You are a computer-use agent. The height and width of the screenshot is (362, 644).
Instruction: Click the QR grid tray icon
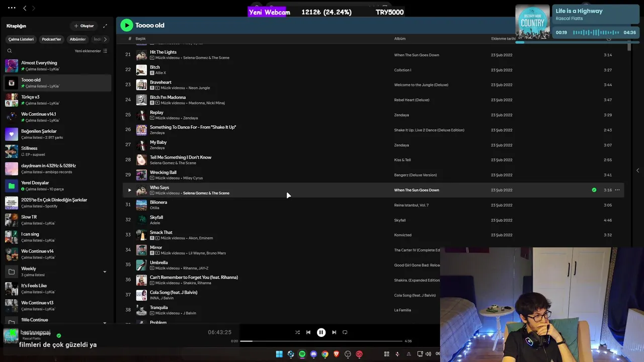click(387, 354)
